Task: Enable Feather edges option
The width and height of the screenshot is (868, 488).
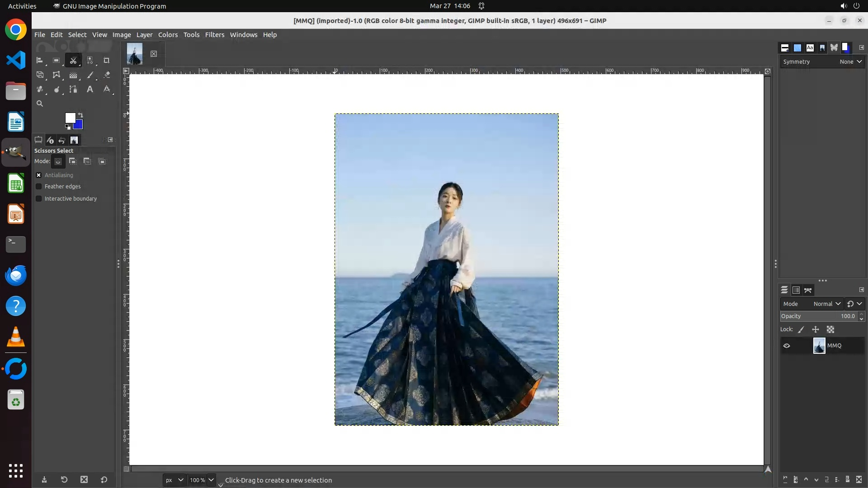Action: tap(39, 186)
